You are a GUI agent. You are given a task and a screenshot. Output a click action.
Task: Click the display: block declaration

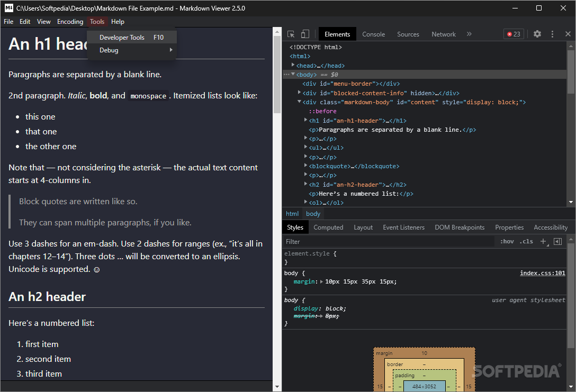320,309
